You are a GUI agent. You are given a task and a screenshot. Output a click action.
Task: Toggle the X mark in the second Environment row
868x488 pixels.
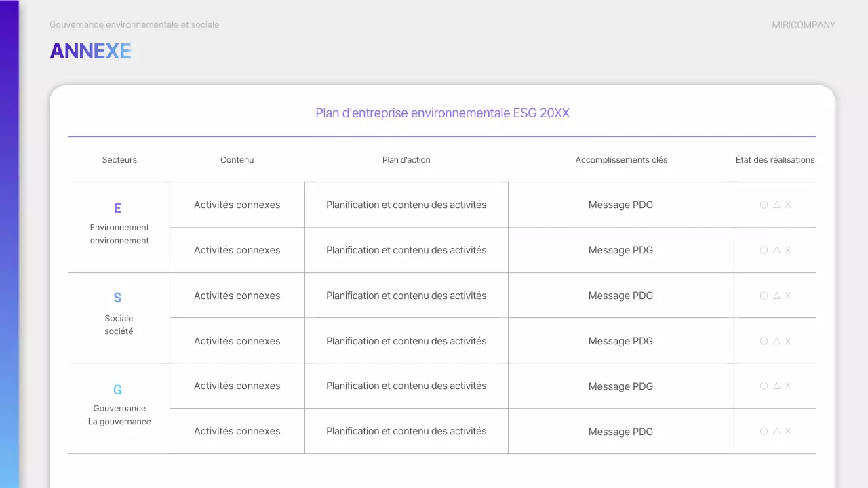788,250
